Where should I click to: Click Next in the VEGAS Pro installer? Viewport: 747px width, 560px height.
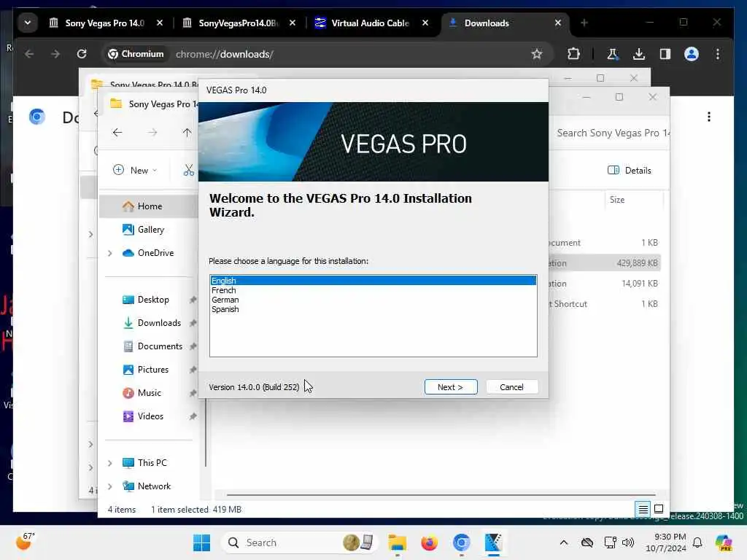coord(450,386)
